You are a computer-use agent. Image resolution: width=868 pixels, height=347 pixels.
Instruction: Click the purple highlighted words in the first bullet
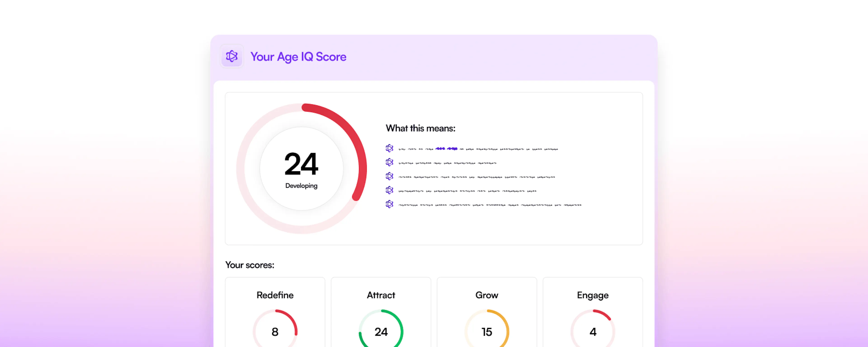[446, 149]
